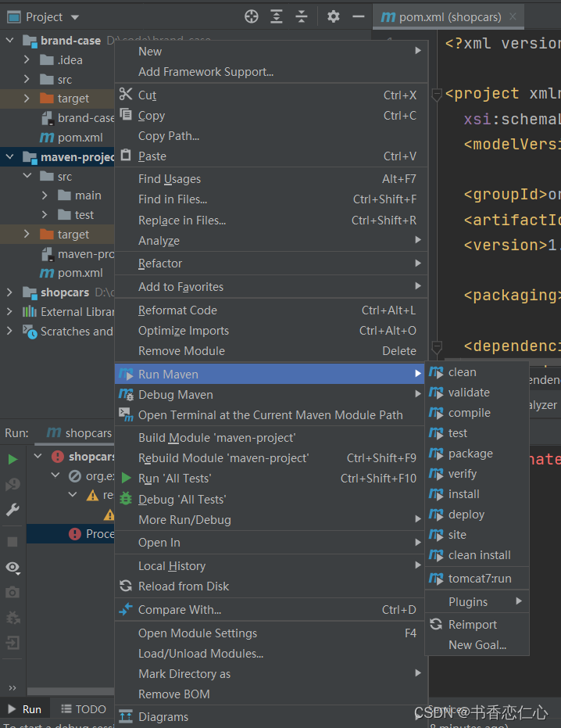Click the Collapse All icon in Project toolbar
The width and height of the screenshot is (561, 728).
click(302, 16)
